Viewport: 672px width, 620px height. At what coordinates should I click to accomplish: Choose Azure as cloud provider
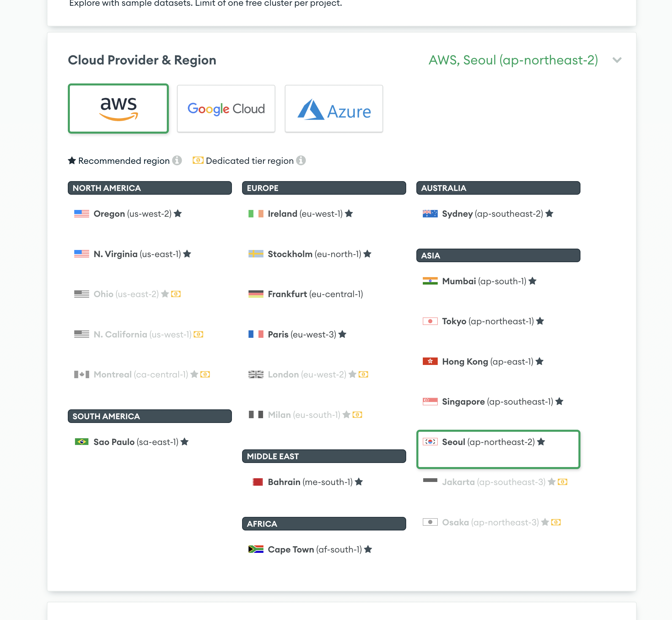click(x=334, y=109)
